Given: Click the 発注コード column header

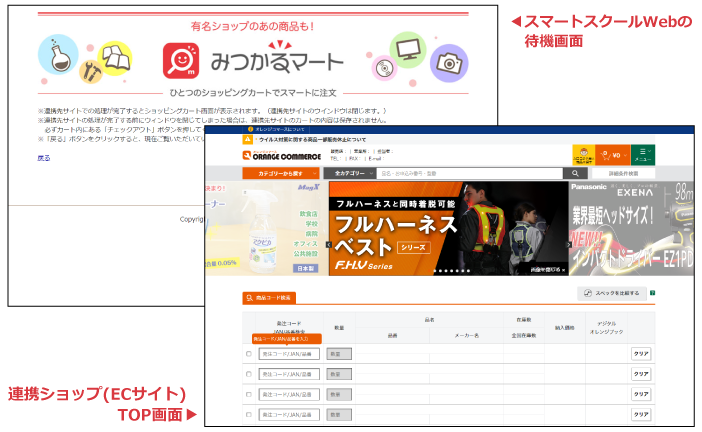Looking at the screenshot, I should (x=289, y=323).
